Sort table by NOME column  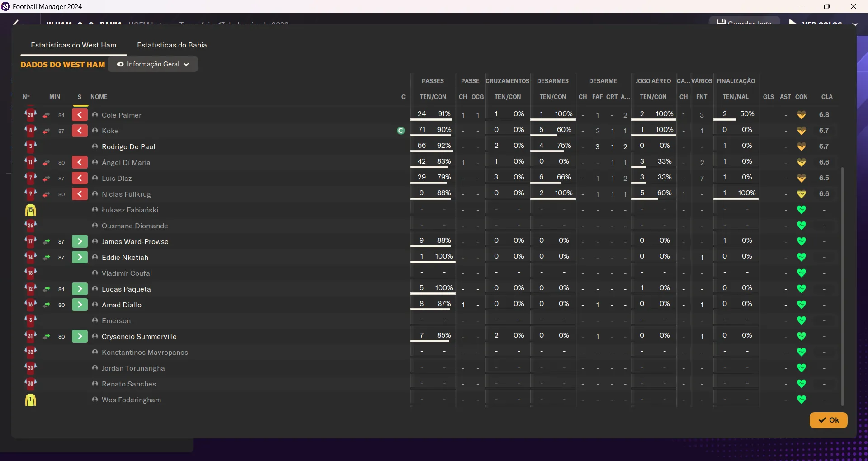pyautogui.click(x=99, y=97)
